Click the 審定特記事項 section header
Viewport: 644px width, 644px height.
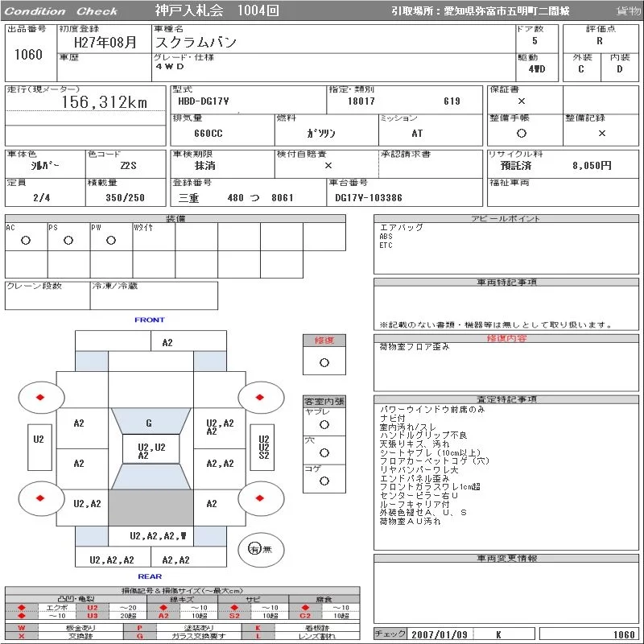506,399
